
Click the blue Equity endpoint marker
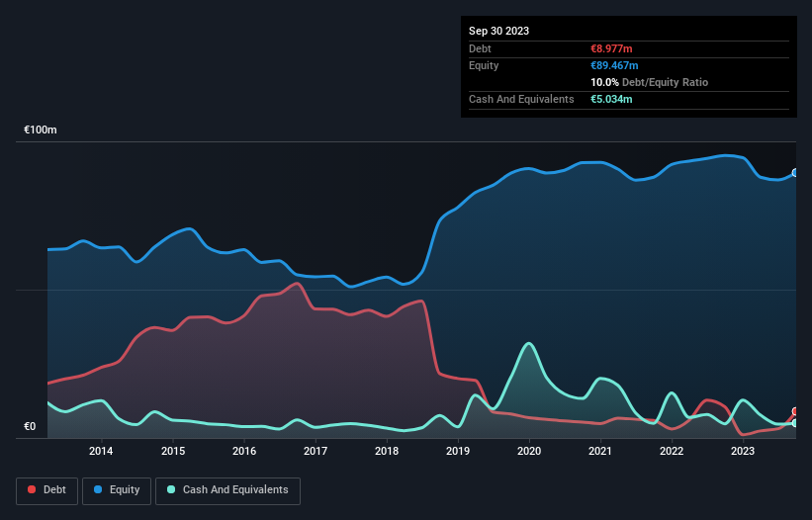point(795,173)
